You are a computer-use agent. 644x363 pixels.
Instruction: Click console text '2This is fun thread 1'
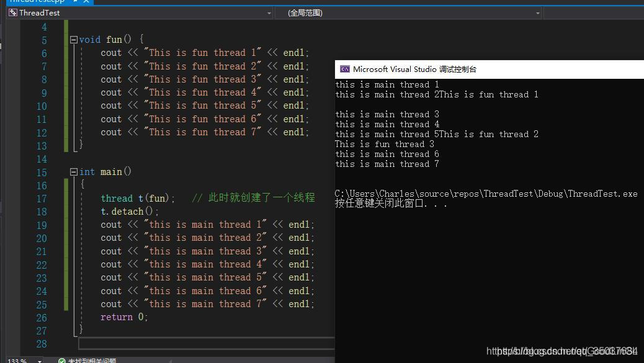pyautogui.click(x=486, y=94)
